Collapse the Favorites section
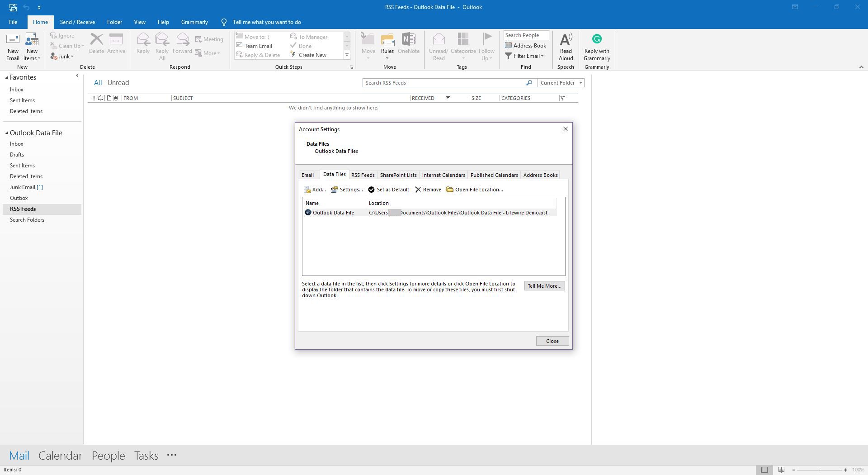Screen dimensions: 868x475 [x=7, y=78]
